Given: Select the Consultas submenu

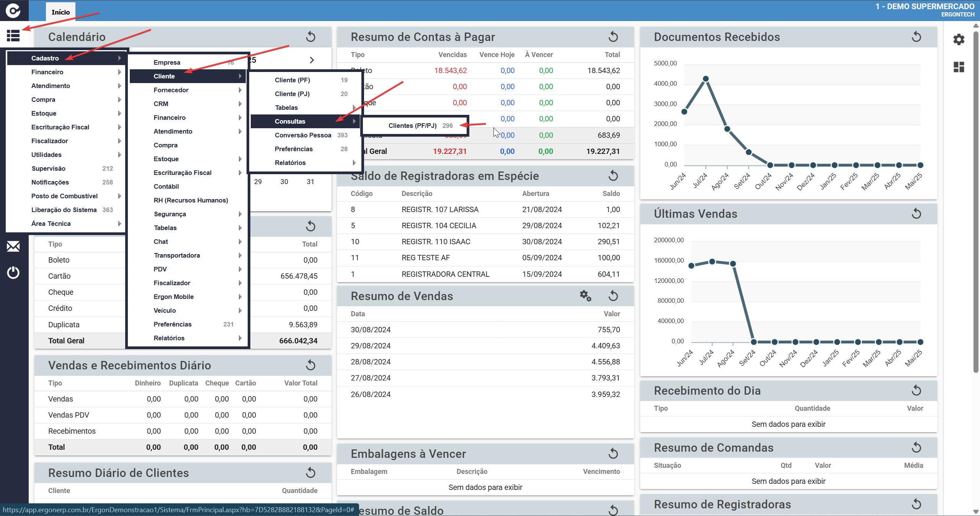Looking at the screenshot, I should click(x=305, y=121).
